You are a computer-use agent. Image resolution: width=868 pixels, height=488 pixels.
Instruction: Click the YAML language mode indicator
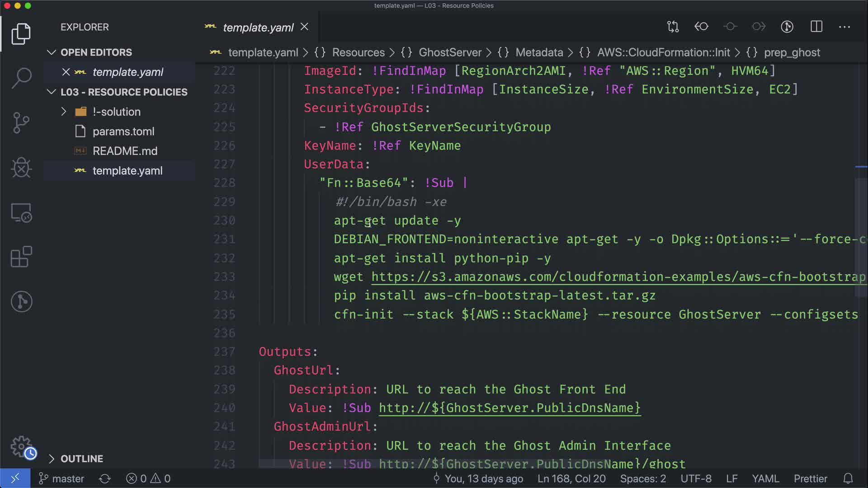pos(765,479)
